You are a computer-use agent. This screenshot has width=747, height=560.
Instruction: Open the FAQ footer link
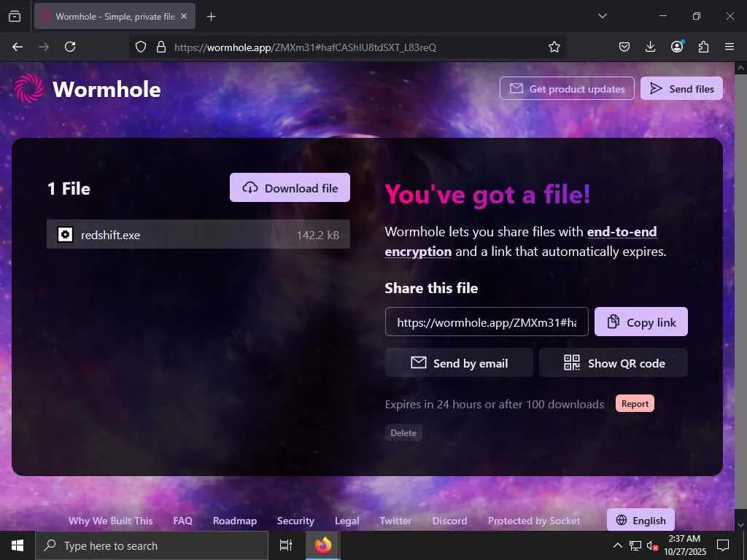point(183,521)
